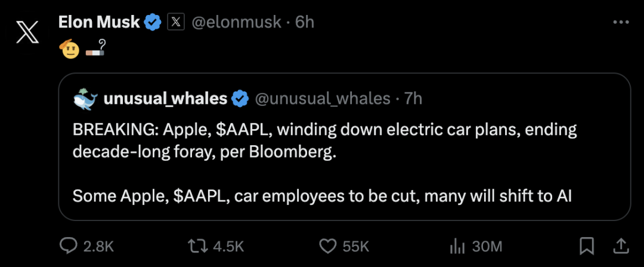Reply to the tweet via comment icon
Viewport: 644px width, 267px height.
tap(70, 245)
